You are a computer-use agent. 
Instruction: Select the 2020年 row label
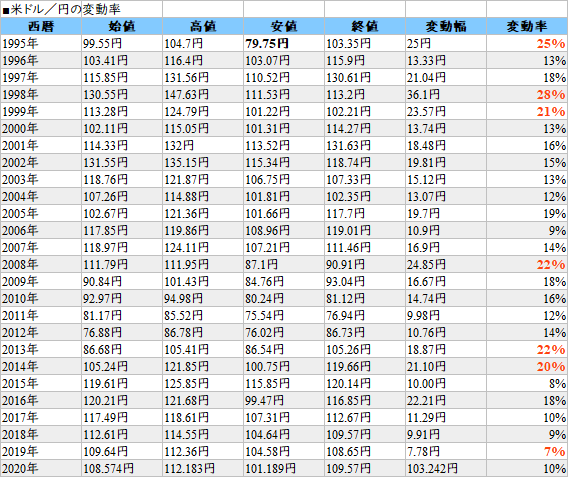click(20, 469)
